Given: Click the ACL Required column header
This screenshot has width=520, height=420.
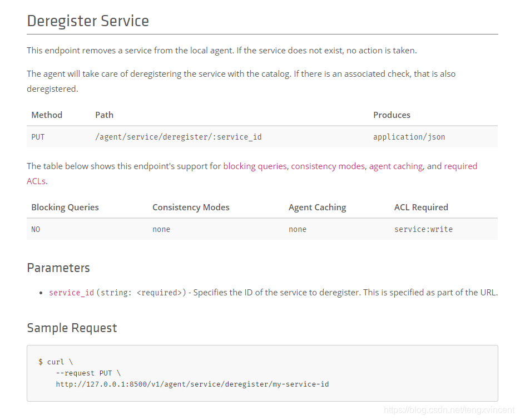Looking at the screenshot, I should (421, 207).
